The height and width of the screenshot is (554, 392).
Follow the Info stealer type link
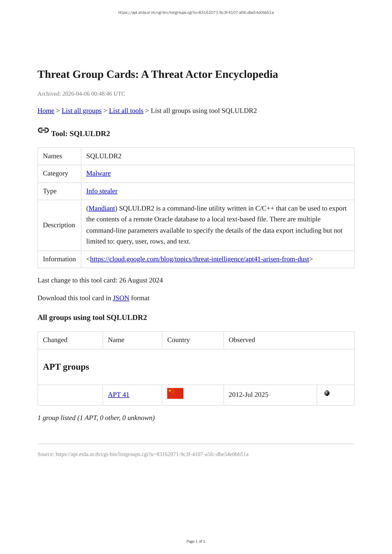[102, 191]
